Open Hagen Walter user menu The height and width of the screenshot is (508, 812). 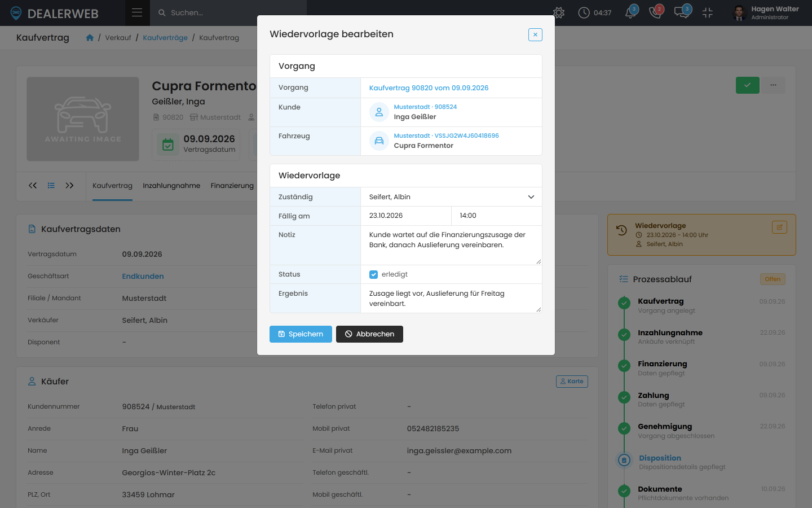[766, 12]
